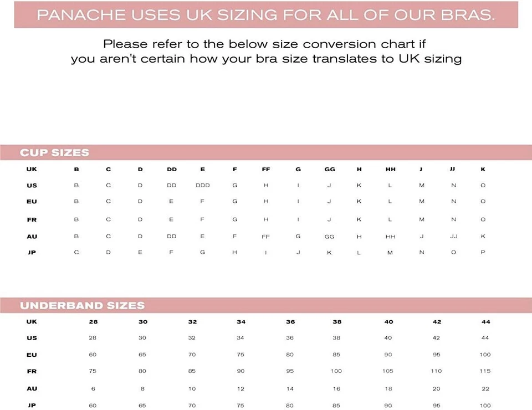Select UK cup size JJ column header
This screenshot has height=410, width=532.
pyautogui.click(x=453, y=169)
